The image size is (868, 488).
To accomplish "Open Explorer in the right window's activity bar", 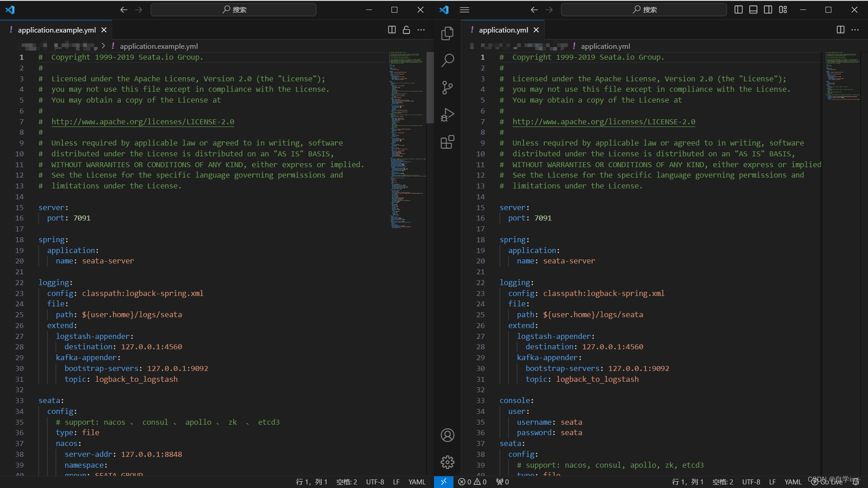I will (x=447, y=33).
